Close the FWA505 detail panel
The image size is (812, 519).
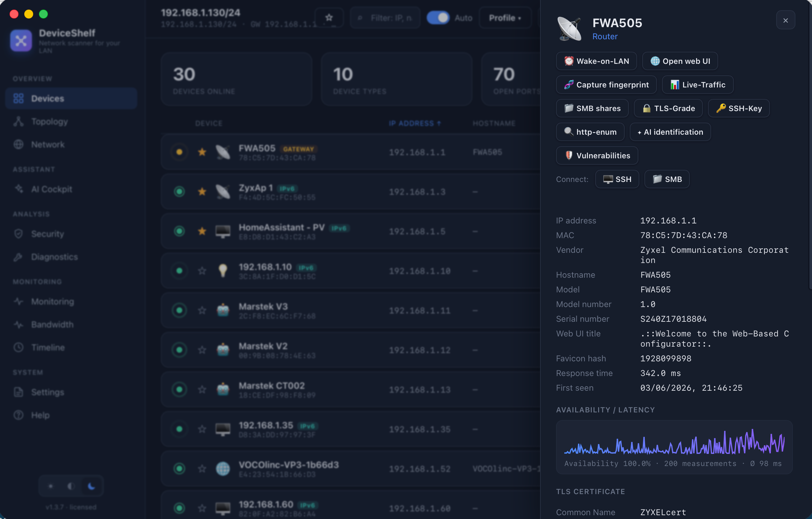[x=786, y=20]
